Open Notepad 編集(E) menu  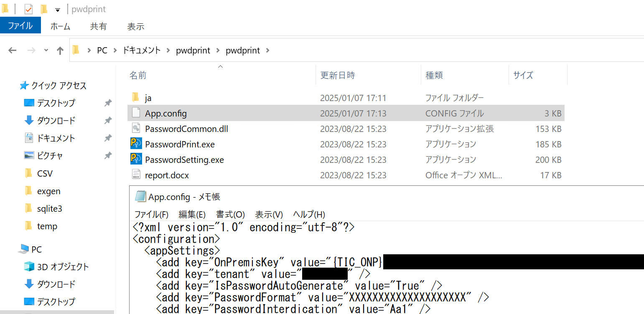tap(192, 215)
